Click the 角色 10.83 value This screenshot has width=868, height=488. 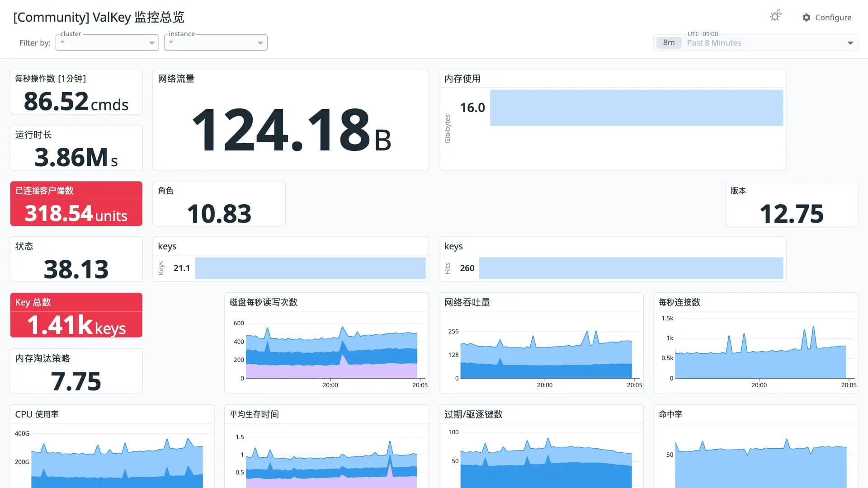219,214
